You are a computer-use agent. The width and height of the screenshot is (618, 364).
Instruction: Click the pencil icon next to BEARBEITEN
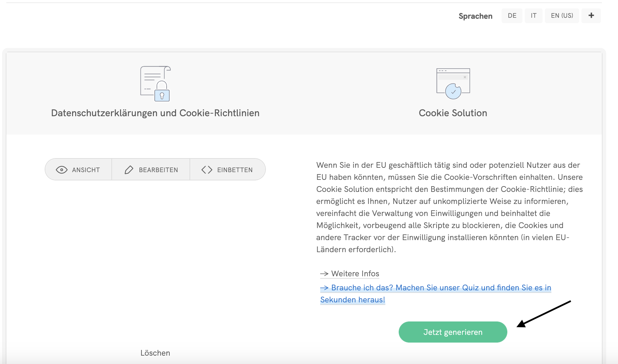coord(129,170)
